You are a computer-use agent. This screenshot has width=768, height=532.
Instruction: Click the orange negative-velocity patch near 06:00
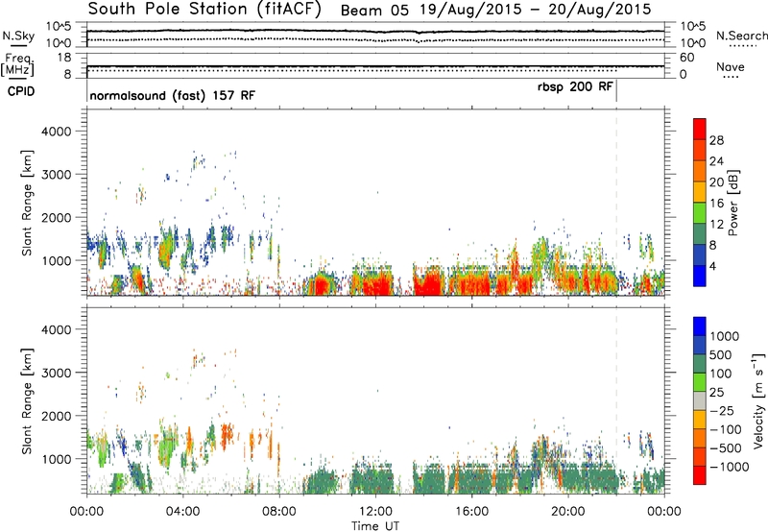(227, 435)
